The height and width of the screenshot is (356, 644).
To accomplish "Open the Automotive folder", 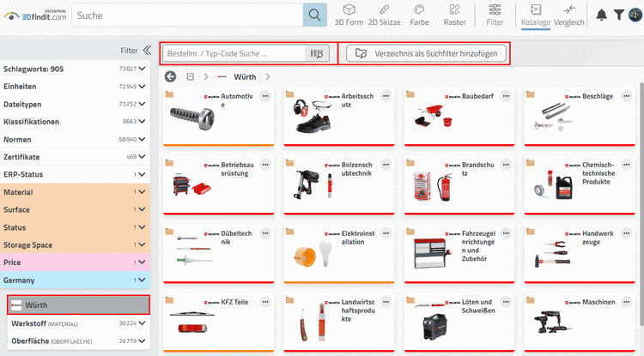I will (x=218, y=118).
